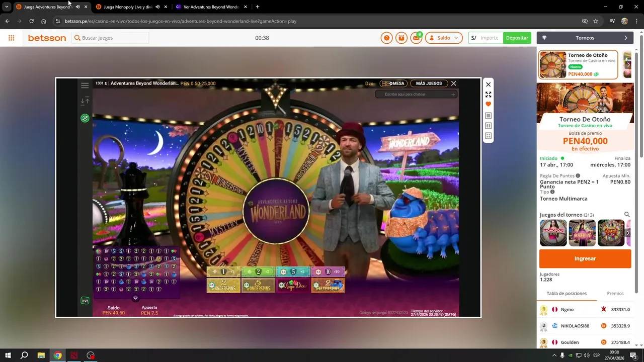This screenshot has height=362, width=644.
Task: Click the MESA button in game header
Action: tap(393, 83)
